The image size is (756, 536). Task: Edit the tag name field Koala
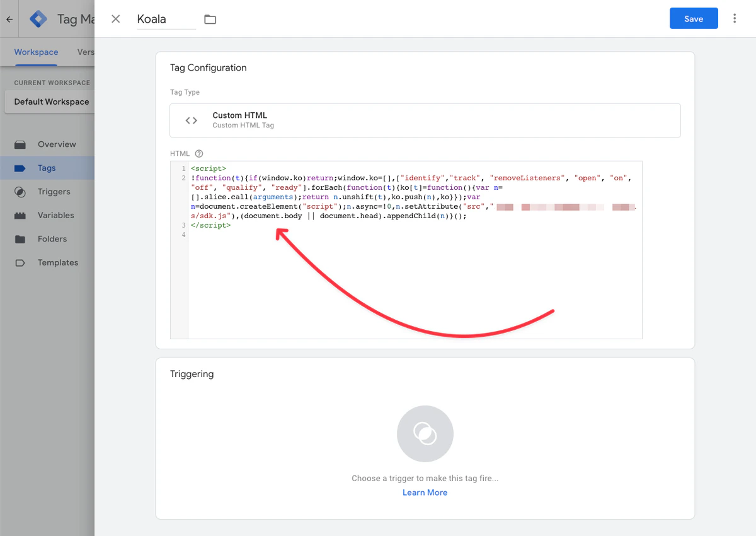(x=166, y=19)
